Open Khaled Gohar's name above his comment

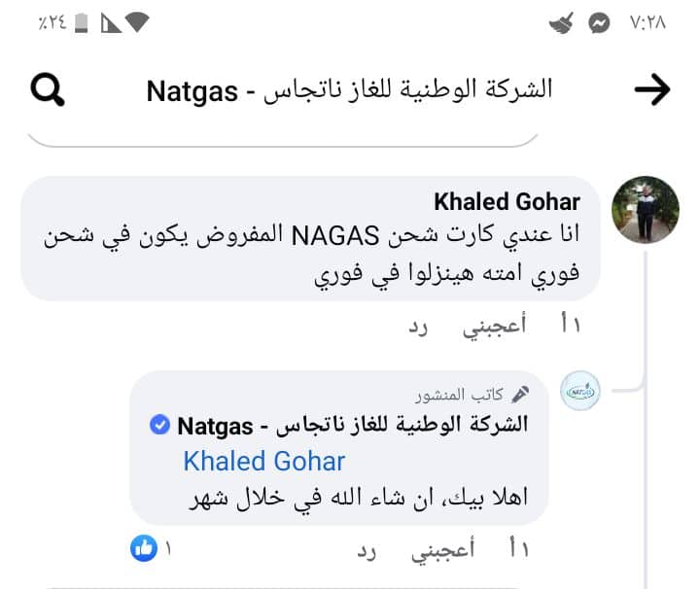coord(507,202)
